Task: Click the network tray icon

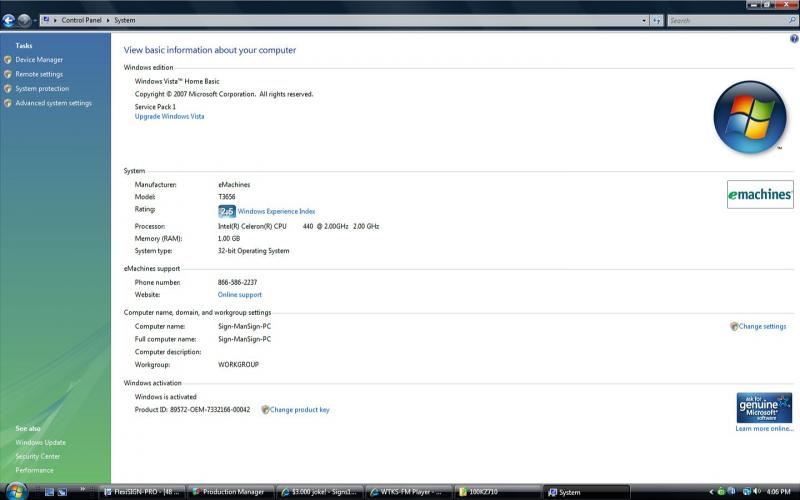Action: [746, 491]
